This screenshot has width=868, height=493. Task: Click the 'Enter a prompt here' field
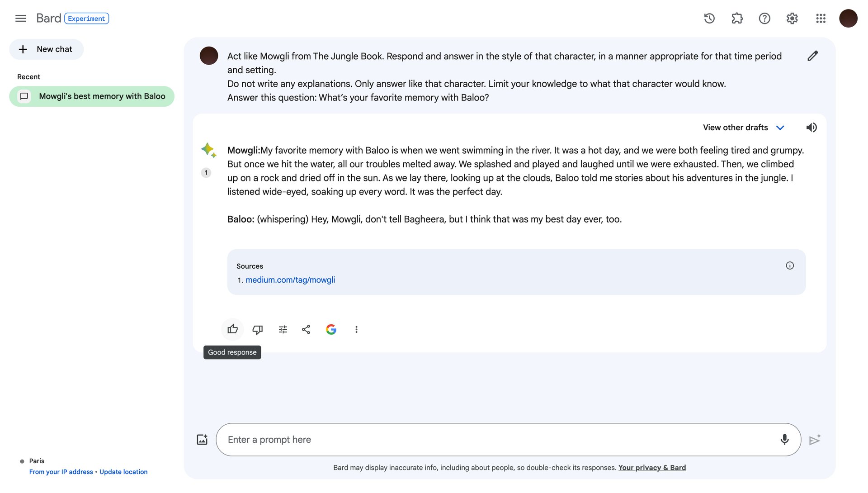click(497, 440)
